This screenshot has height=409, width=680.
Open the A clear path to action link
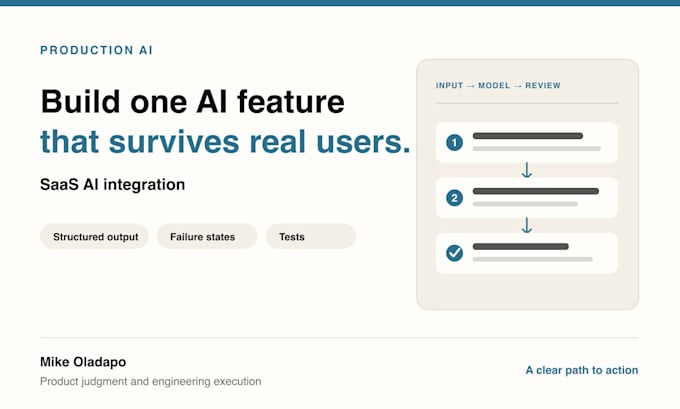click(x=582, y=370)
